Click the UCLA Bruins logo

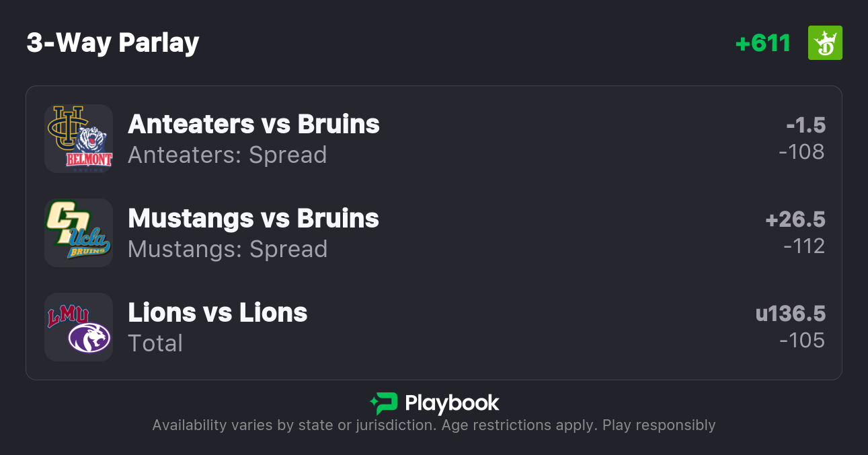89,241
